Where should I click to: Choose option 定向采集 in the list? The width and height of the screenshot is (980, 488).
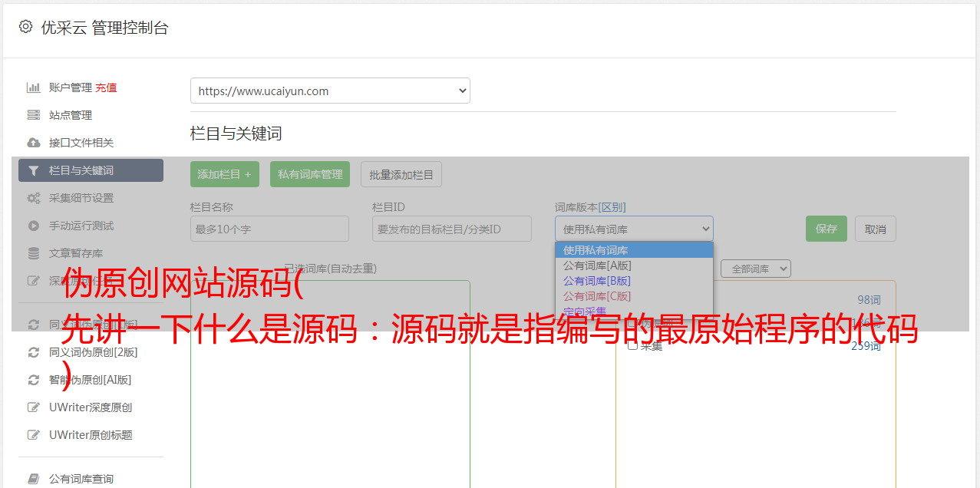pos(634,311)
